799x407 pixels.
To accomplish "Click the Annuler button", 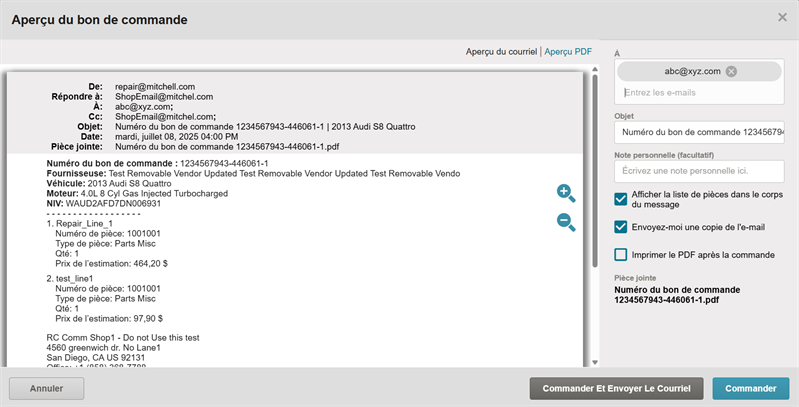I will point(46,388).
